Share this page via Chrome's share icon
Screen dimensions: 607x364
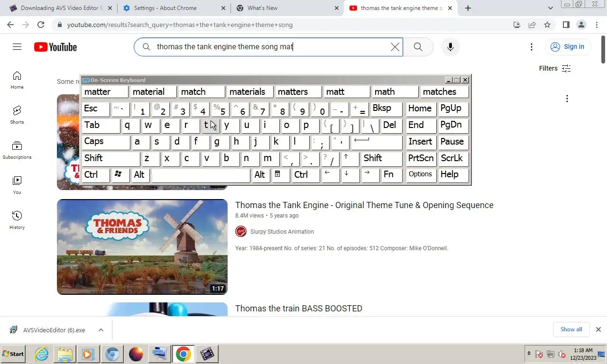pos(532,25)
